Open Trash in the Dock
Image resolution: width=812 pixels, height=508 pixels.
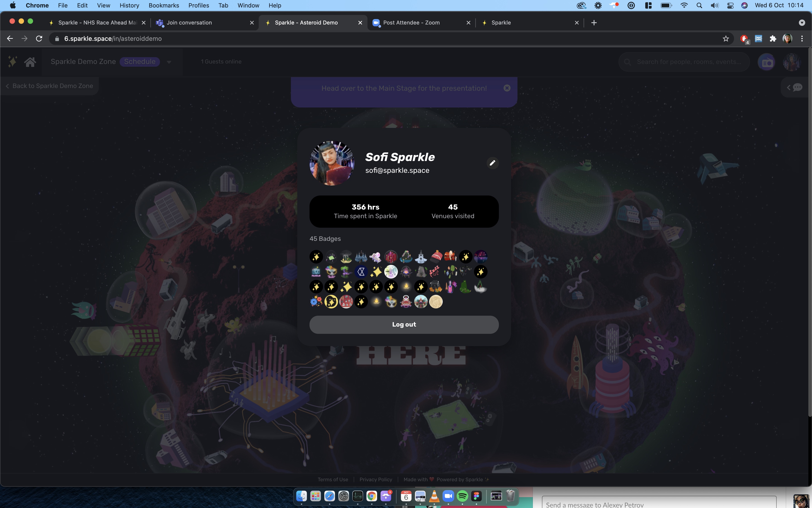pos(510,496)
